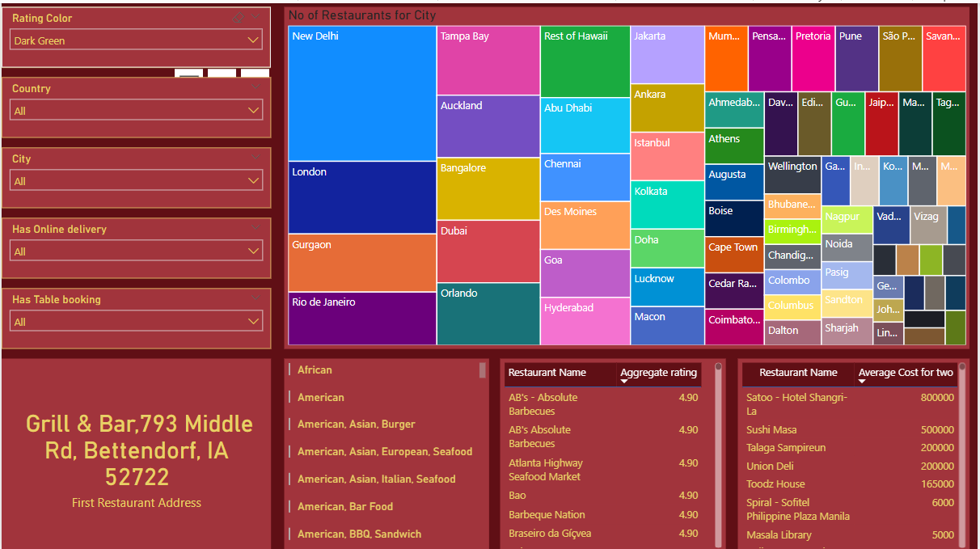The height and width of the screenshot is (549, 980).
Task: Open the Has Table booking dropdown
Action: [x=136, y=322]
